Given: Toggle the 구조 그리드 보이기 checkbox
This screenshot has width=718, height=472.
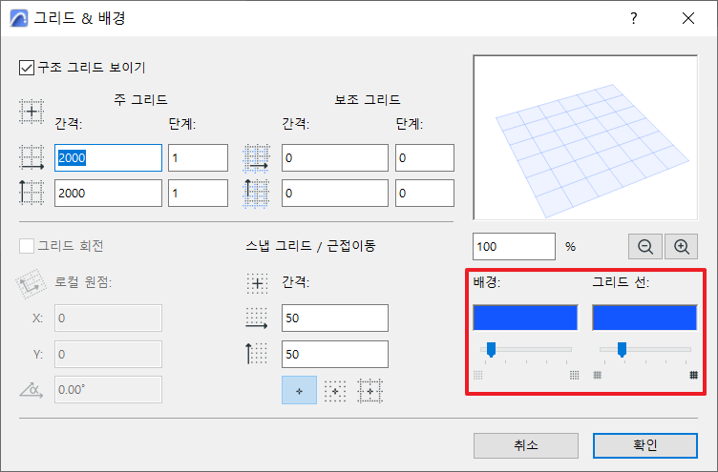Looking at the screenshot, I should [x=26, y=68].
